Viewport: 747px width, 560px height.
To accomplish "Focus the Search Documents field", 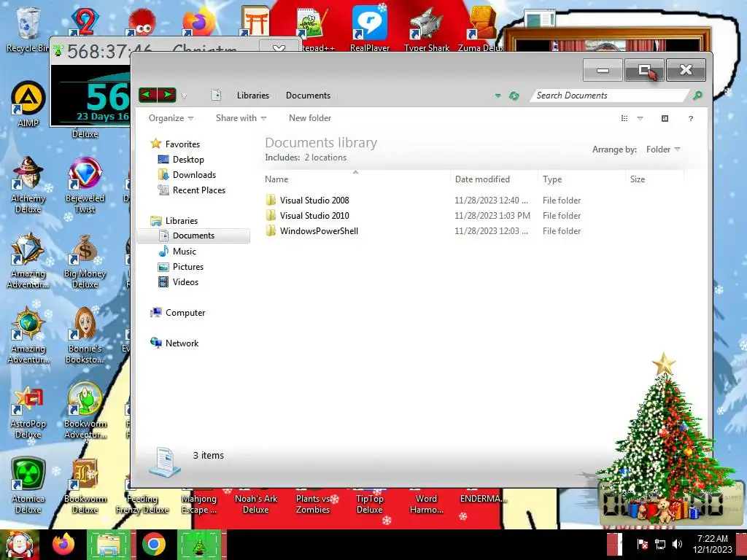I will pos(610,96).
